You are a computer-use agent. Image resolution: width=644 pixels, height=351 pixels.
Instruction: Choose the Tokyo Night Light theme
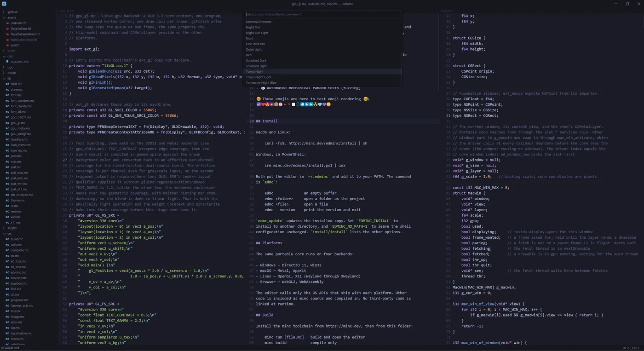[x=322, y=77]
